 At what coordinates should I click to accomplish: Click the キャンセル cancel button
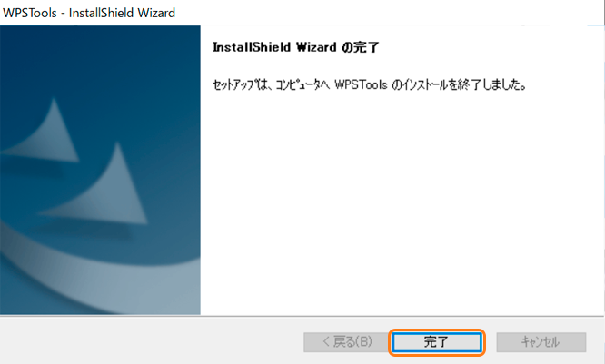541,342
